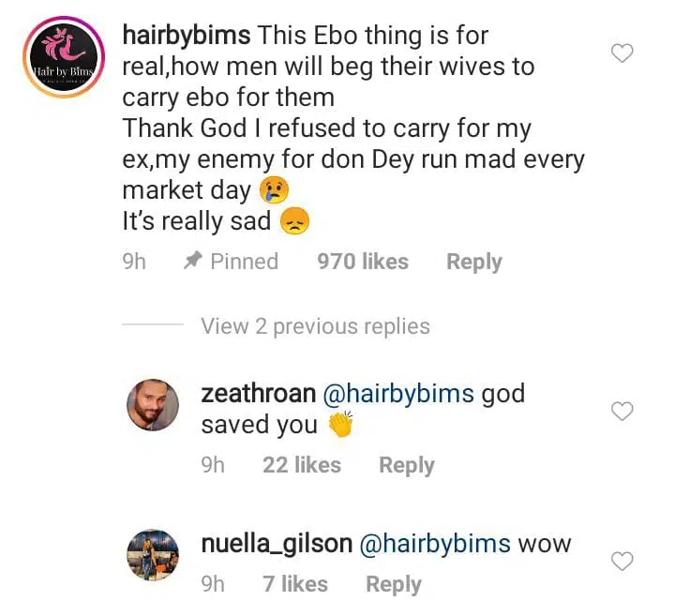Open the nuella_gilson username link

(277, 544)
